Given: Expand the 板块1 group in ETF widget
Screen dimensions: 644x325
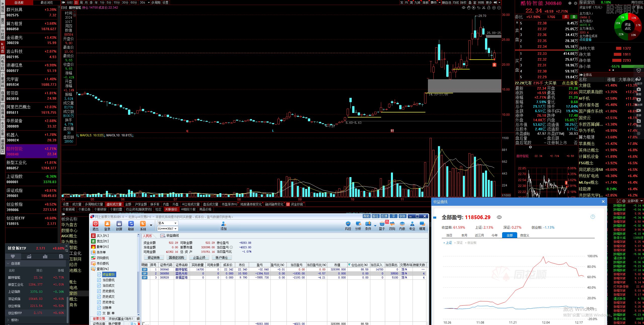Looking at the screenshot, I should coord(8,320).
